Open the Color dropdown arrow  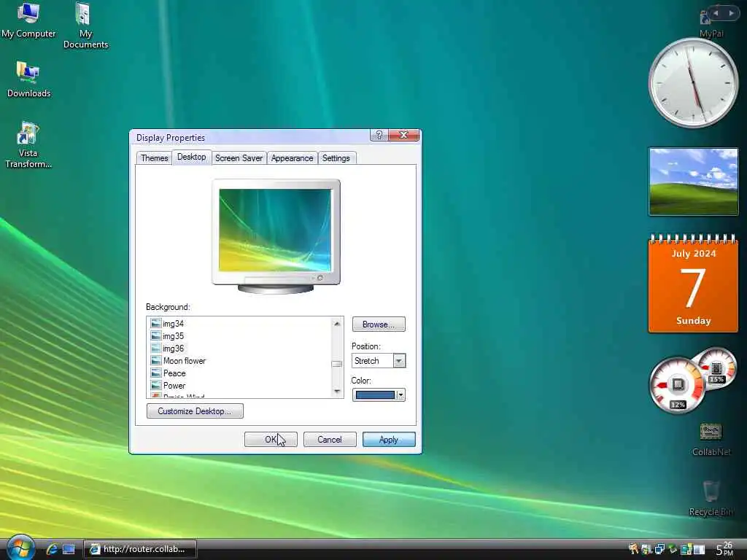400,394
